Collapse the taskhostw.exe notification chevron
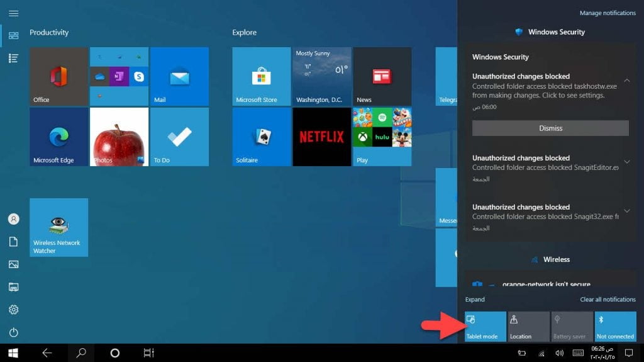This screenshot has height=362, width=644. pyautogui.click(x=627, y=81)
